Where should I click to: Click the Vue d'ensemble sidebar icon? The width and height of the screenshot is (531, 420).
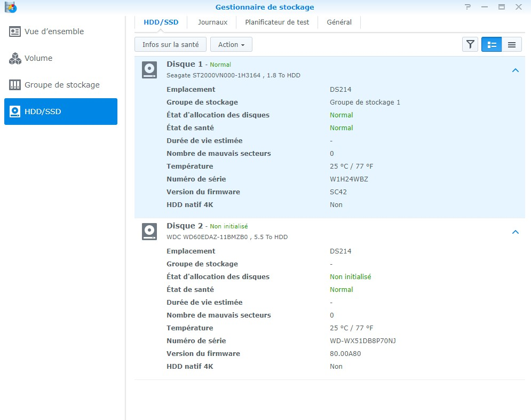[x=15, y=31]
